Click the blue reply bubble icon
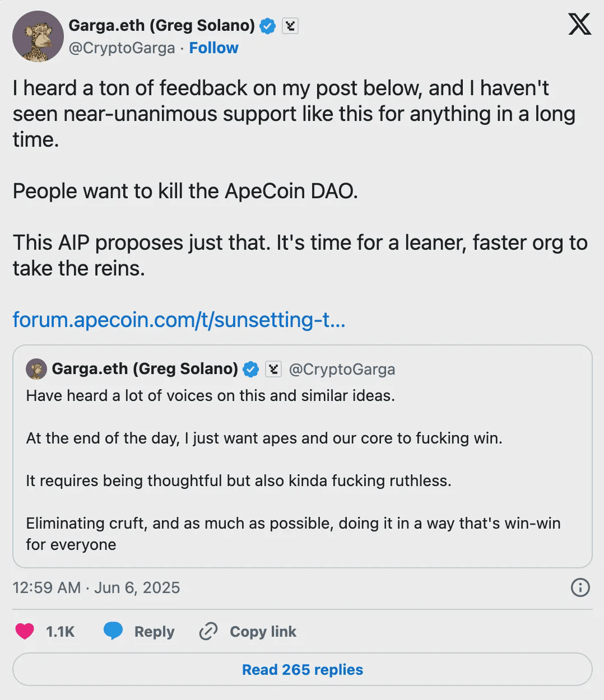 [113, 631]
